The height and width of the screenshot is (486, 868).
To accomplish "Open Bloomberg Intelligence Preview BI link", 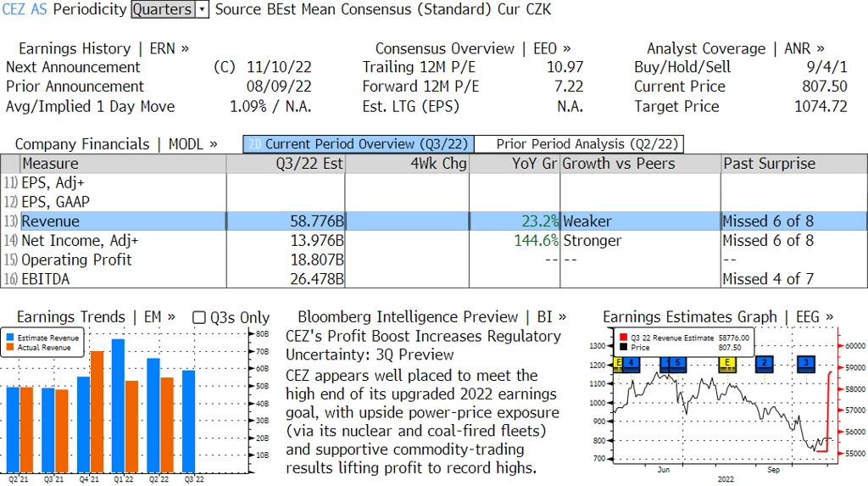I will [x=431, y=317].
